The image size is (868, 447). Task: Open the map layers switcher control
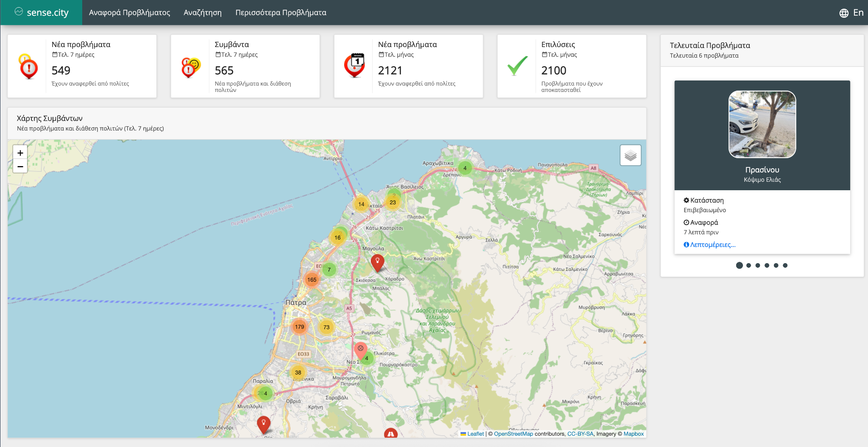pyautogui.click(x=630, y=155)
